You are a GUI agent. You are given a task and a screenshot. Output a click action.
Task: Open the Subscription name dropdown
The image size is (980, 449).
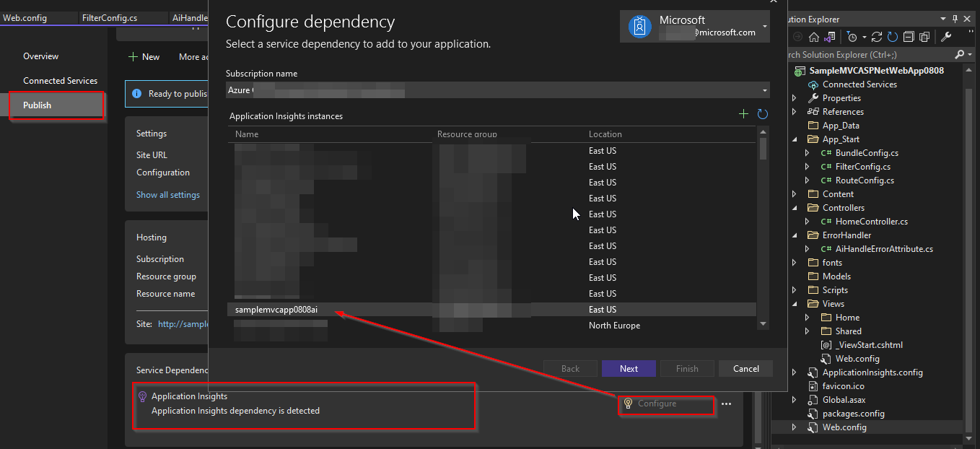pyautogui.click(x=498, y=90)
